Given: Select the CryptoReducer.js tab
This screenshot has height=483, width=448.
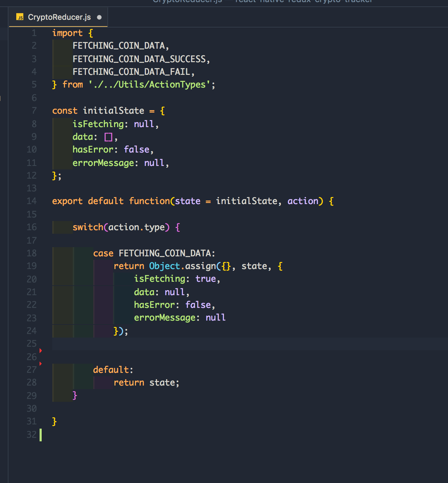Looking at the screenshot, I should pyautogui.click(x=58, y=17).
